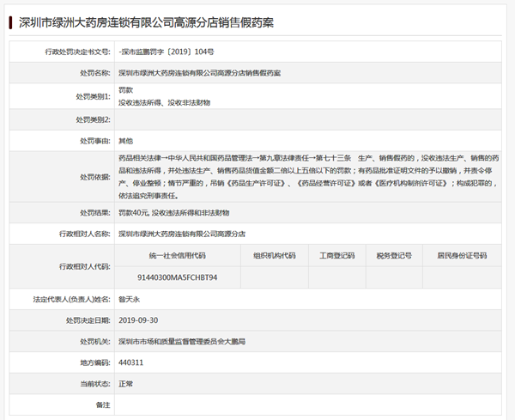Click 其他 in the 处罚事由 row
This screenshot has width=515, height=420.
(x=126, y=138)
